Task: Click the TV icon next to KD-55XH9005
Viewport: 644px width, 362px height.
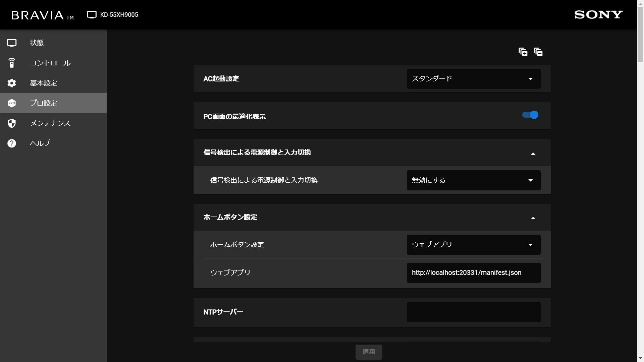Action: click(x=92, y=15)
